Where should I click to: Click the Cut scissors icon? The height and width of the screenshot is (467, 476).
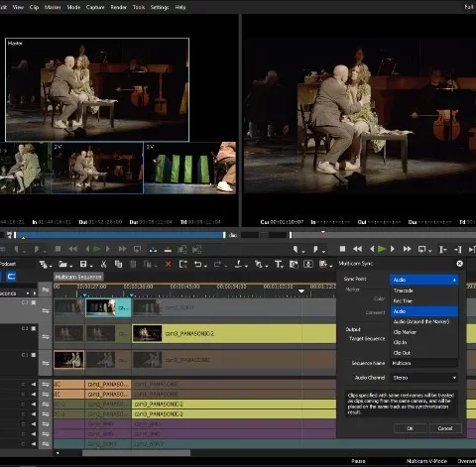coord(104,264)
